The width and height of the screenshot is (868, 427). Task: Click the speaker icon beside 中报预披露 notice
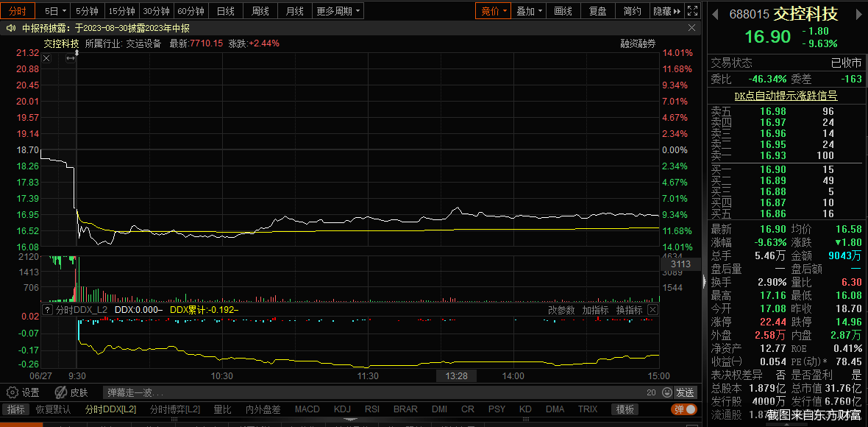(x=10, y=28)
